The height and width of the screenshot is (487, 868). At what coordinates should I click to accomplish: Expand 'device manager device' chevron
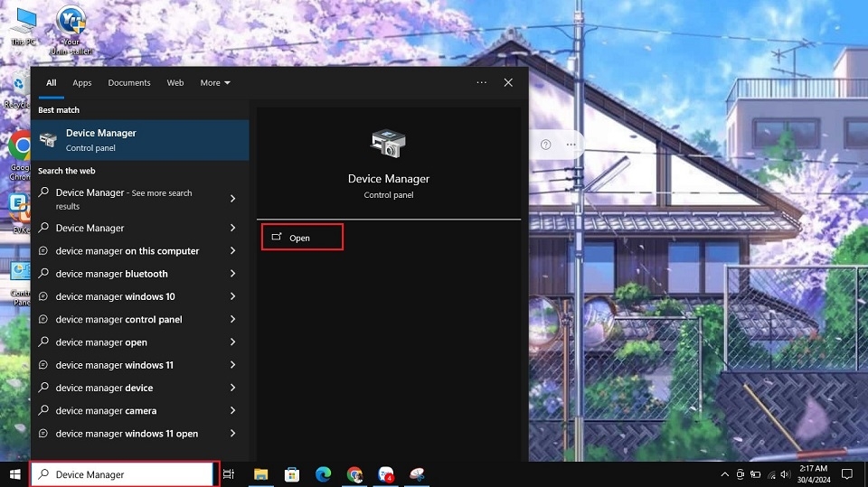[x=232, y=388]
